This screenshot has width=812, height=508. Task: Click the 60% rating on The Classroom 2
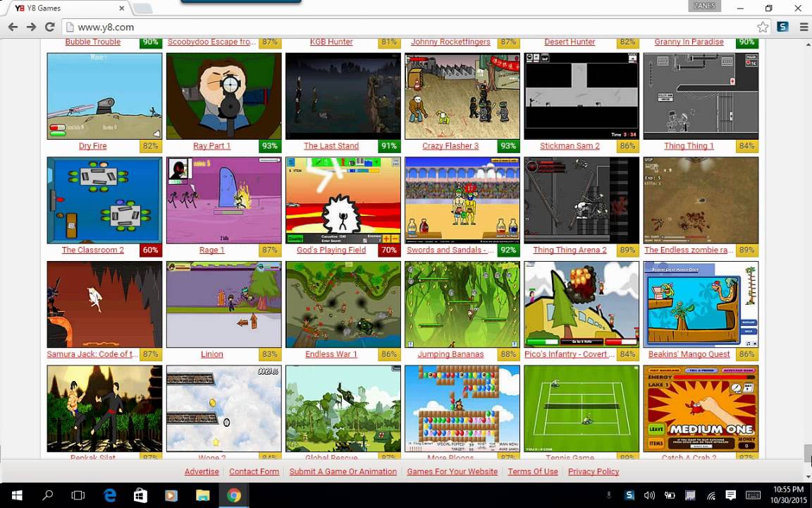[x=151, y=250]
